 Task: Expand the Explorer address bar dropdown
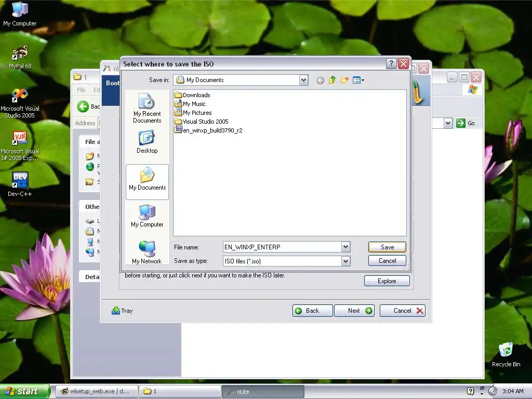pyautogui.click(x=448, y=123)
